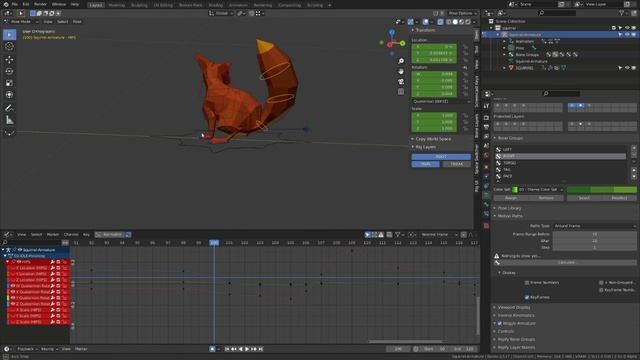
Task: Click the Assign button in Bone Groups
Action: [511, 198]
